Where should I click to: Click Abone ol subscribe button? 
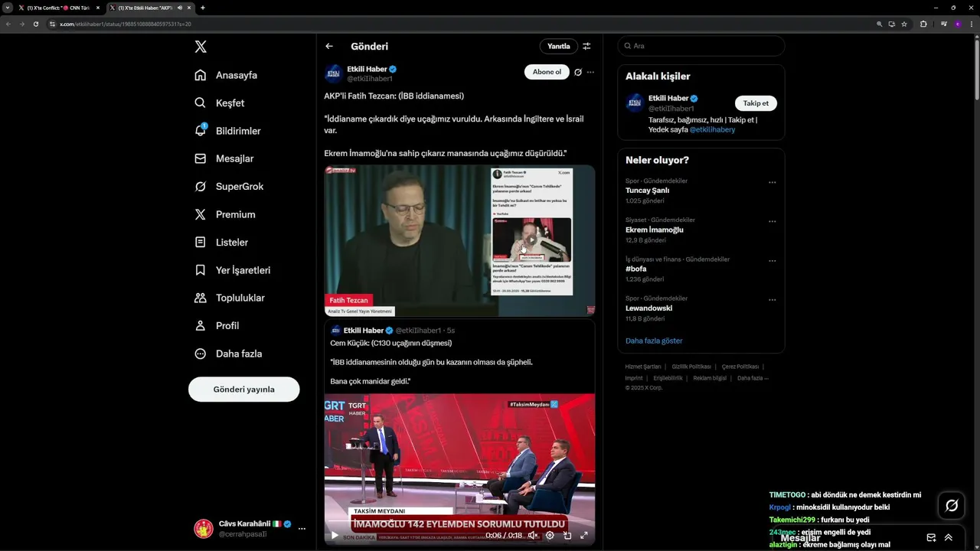pos(547,72)
